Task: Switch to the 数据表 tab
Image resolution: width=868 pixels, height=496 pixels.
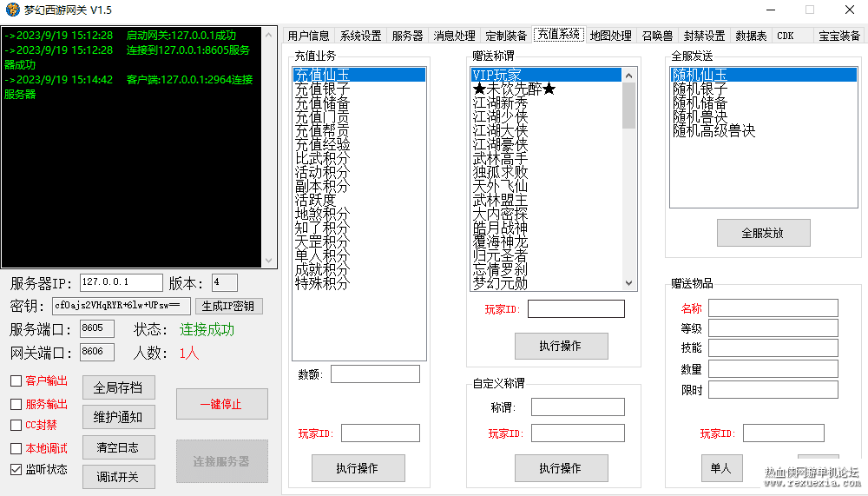Action: click(x=751, y=36)
